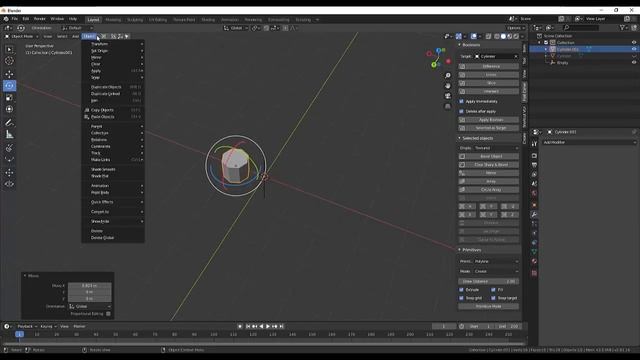
Task: Open the Display Textured dropdown
Action: click(496, 148)
